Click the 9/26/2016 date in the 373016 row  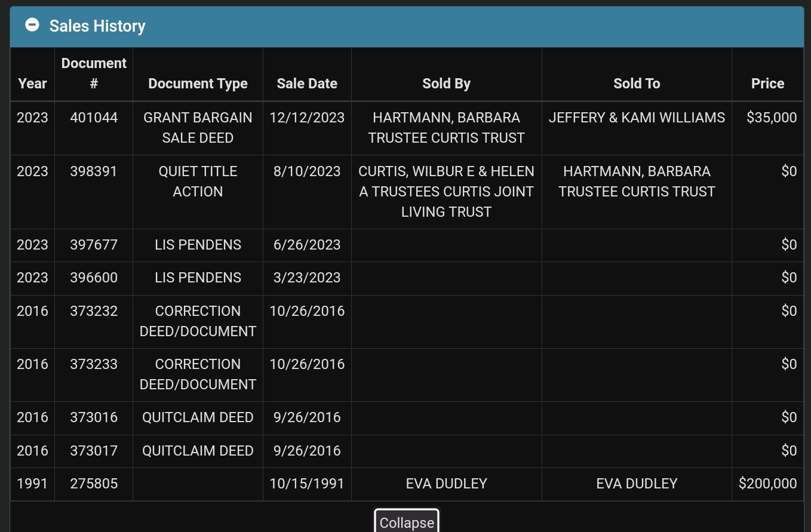[x=307, y=417]
